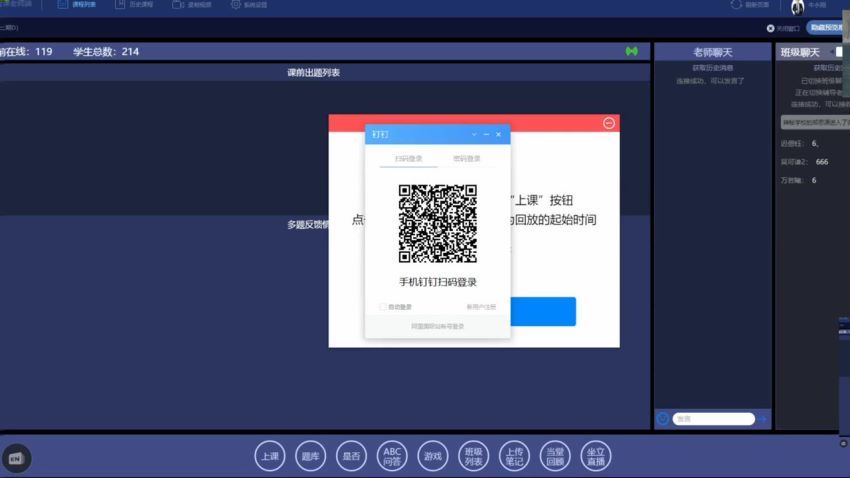Click the 上传笔记 upload notes button
This screenshot has width=850, height=478.
515,456
